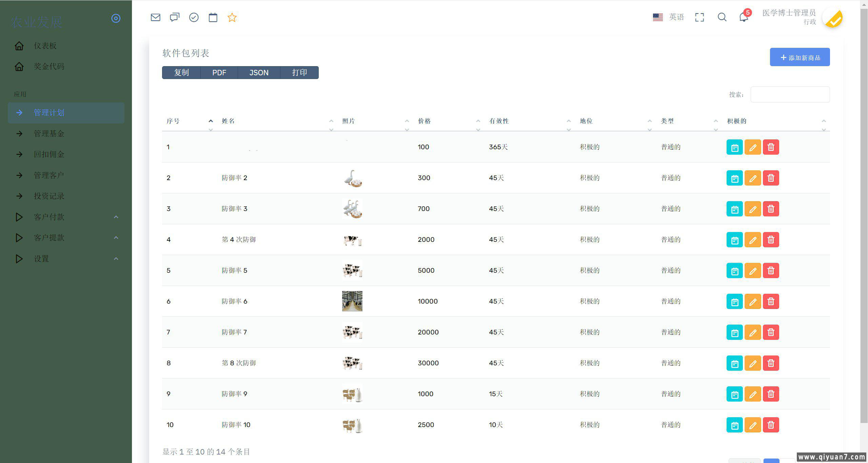Enter fullscreen mode via header icon
Viewport: 868px width, 463px height.
click(x=699, y=17)
